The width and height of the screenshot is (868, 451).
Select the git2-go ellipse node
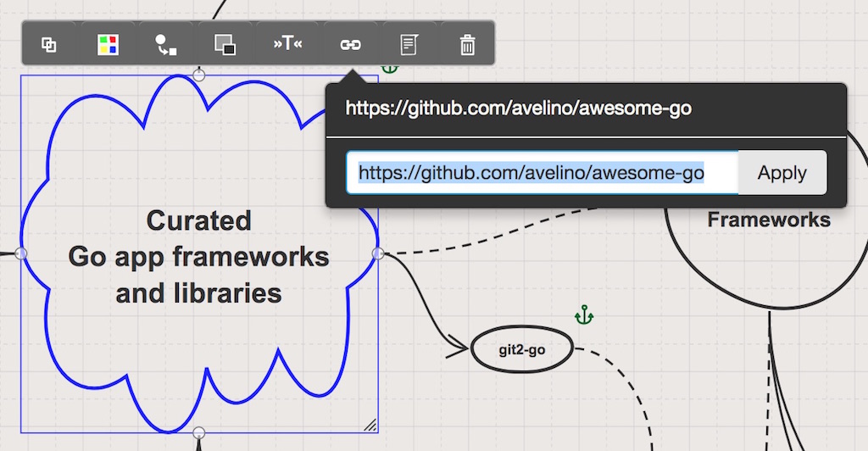pos(521,349)
